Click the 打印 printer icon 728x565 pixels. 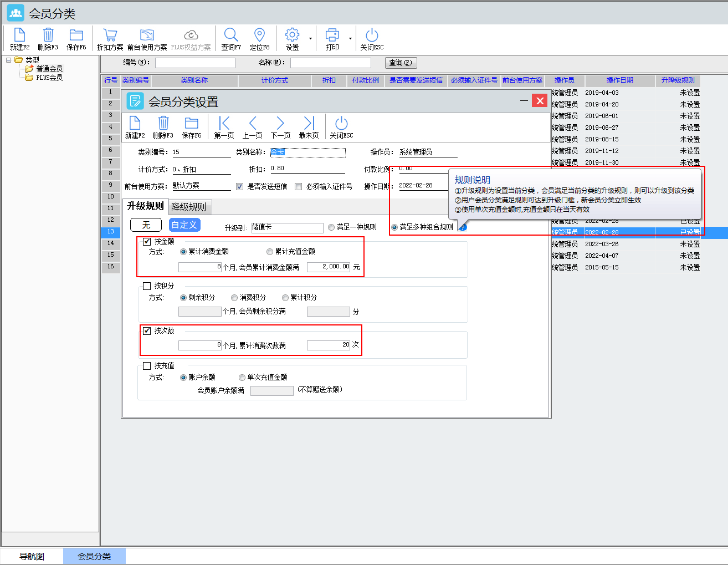click(332, 35)
